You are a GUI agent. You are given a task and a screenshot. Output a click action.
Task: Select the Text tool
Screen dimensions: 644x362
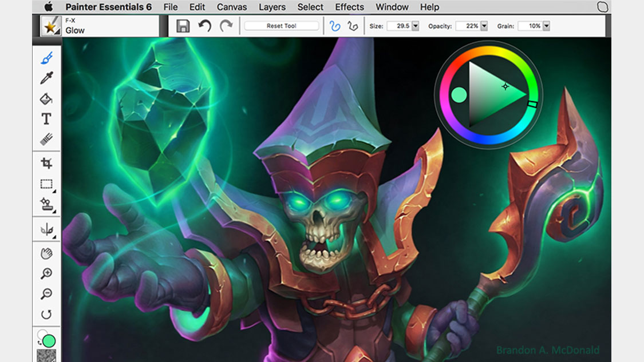(x=46, y=118)
